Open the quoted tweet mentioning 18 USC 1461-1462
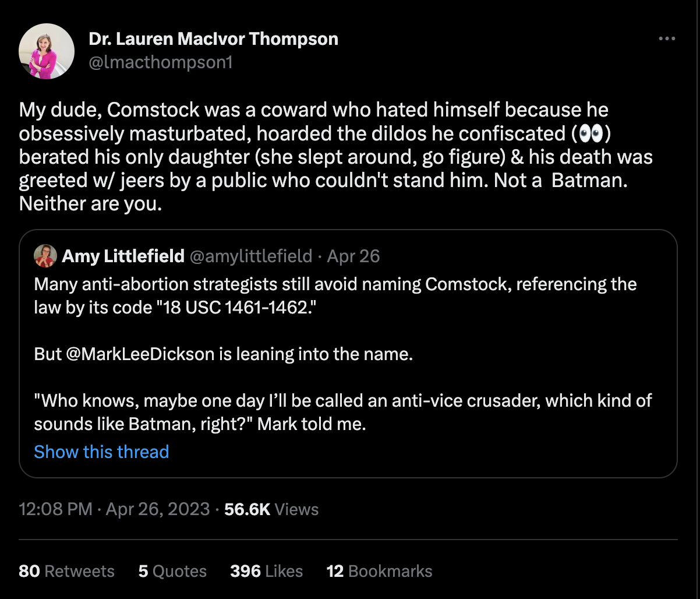 point(349,296)
